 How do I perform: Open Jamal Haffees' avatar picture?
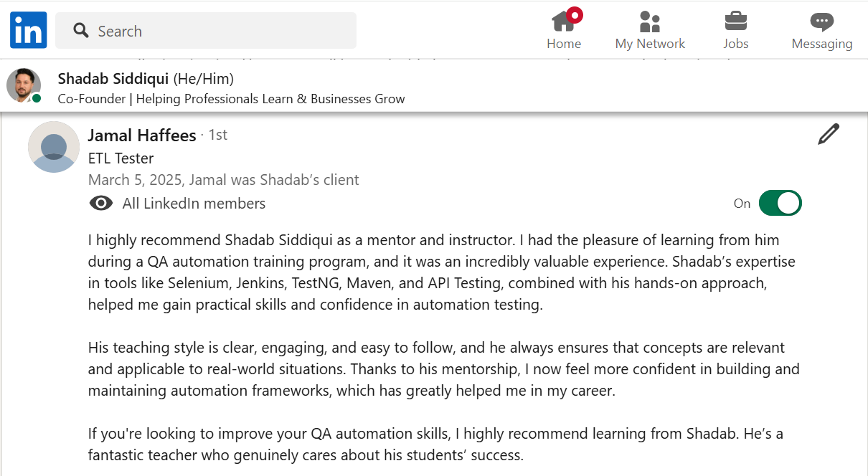54,147
